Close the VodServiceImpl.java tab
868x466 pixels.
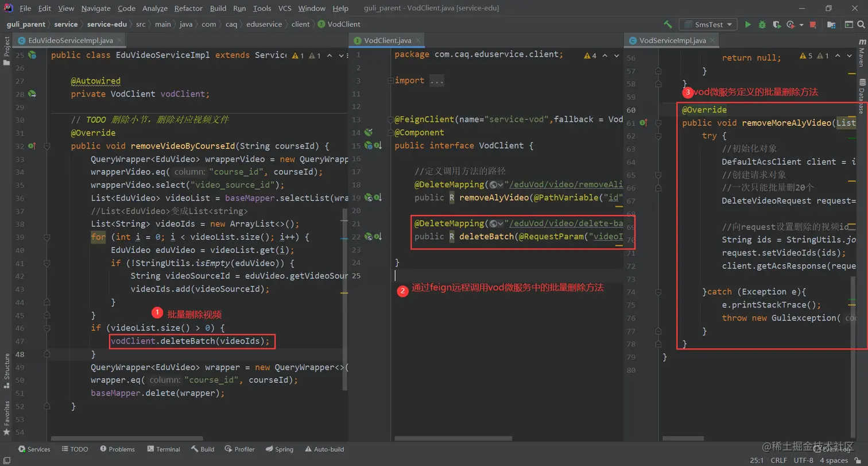(x=712, y=41)
